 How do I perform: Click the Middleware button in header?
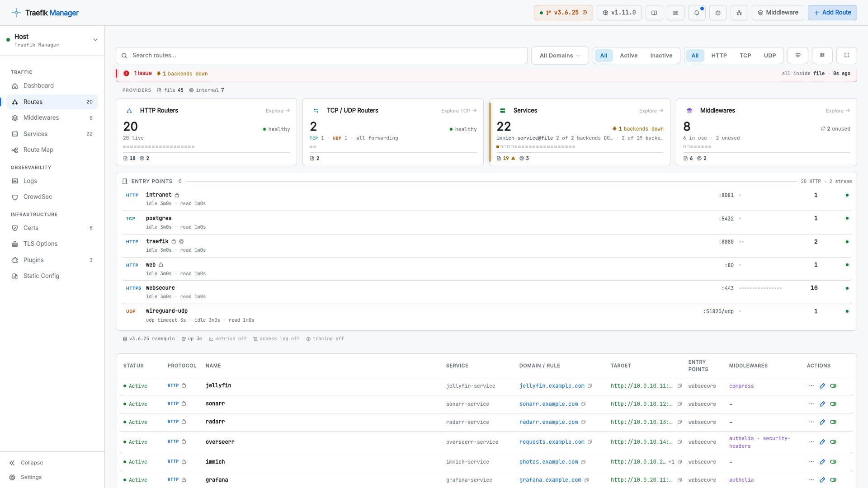[x=778, y=13]
